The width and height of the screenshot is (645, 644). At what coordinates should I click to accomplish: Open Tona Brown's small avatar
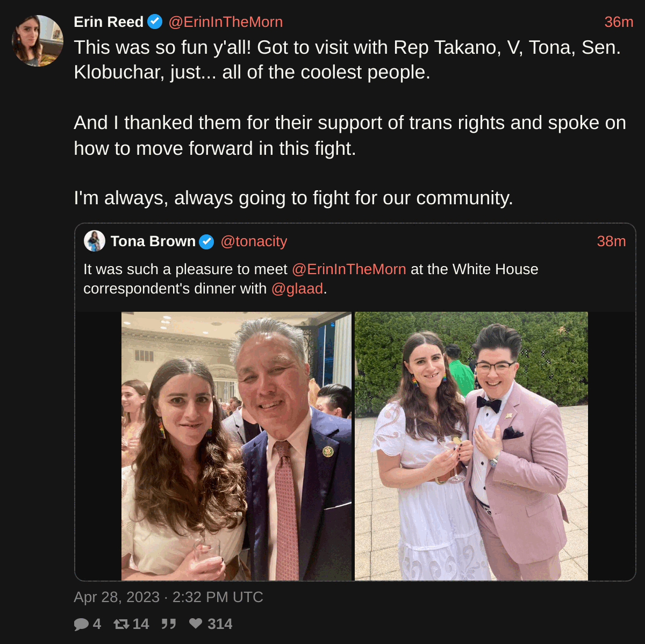95,241
